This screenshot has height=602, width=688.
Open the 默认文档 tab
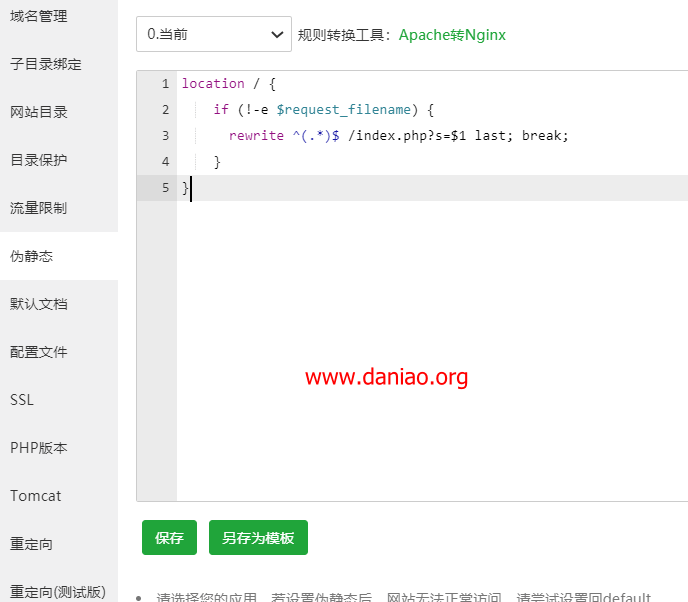click(x=59, y=304)
